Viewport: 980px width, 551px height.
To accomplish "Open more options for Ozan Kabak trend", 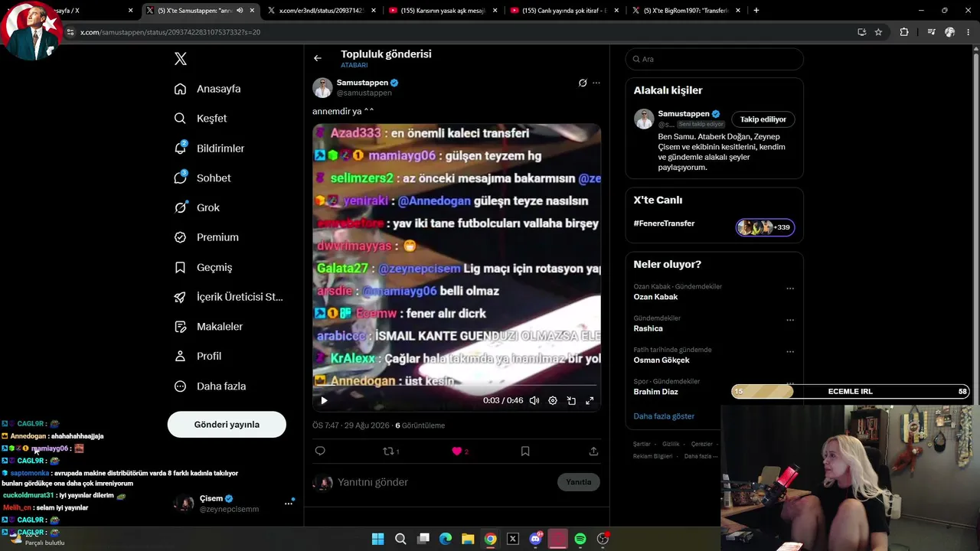I will point(790,289).
